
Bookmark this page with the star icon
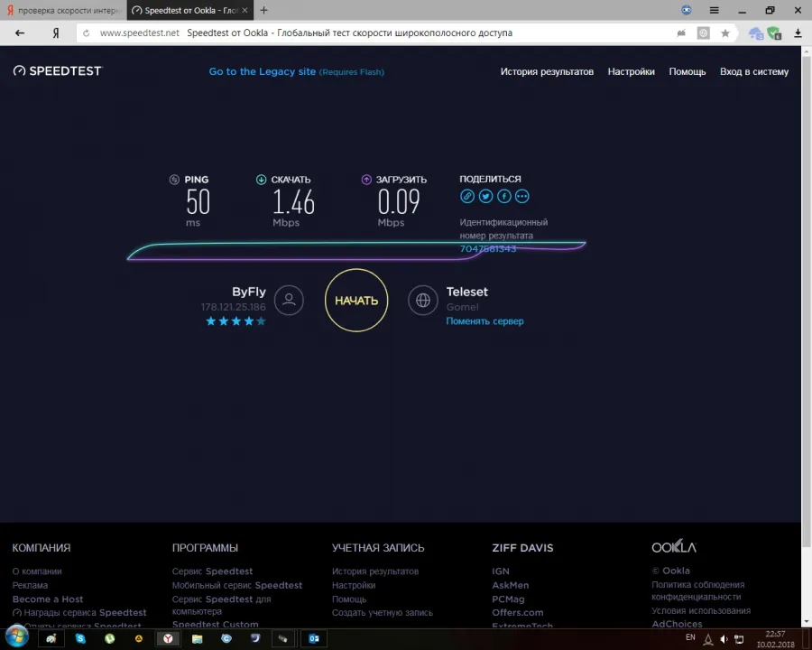point(725,33)
